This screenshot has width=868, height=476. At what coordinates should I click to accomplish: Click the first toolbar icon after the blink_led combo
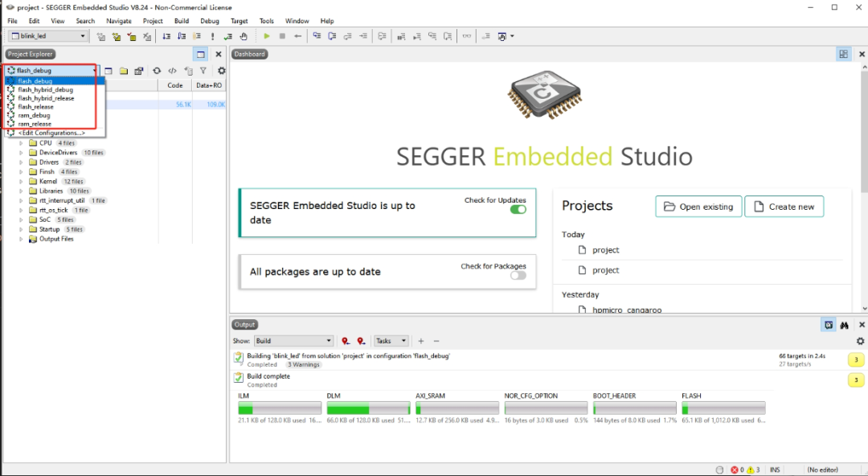[x=100, y=36]
